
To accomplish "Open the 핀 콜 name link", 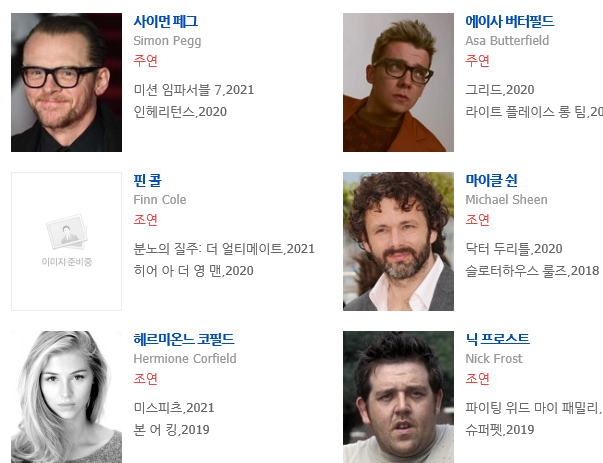I will (x=148, y=180).
